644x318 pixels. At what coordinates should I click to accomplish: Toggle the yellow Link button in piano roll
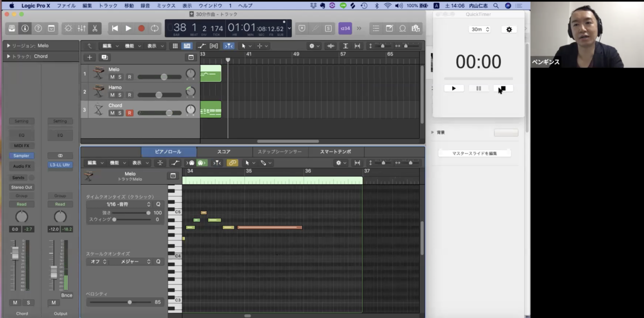[x=232, y=163]
